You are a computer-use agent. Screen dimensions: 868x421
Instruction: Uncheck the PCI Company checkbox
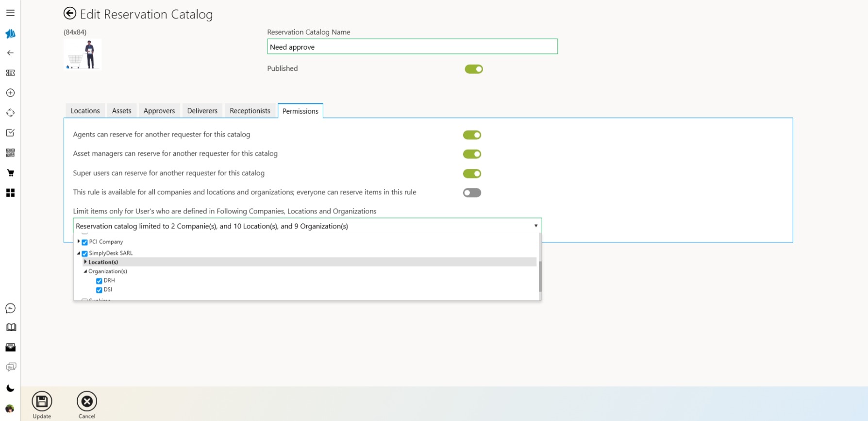tap(85, 242)
